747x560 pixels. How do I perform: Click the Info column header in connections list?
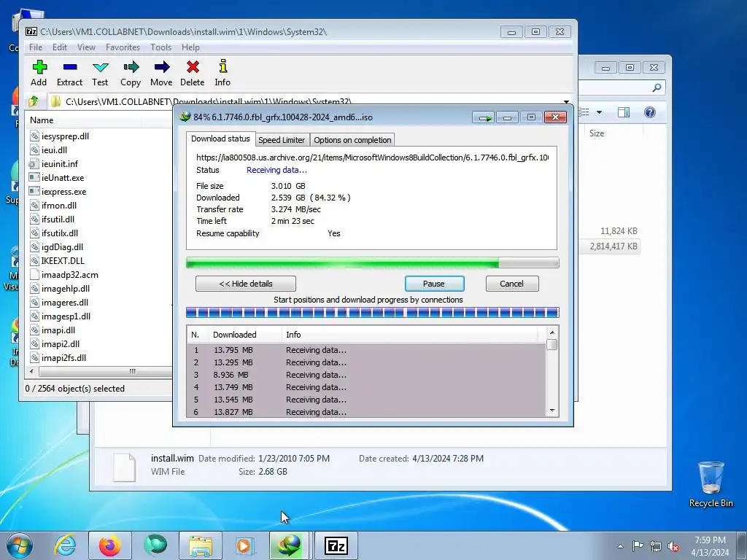click(x=410, y=335)
